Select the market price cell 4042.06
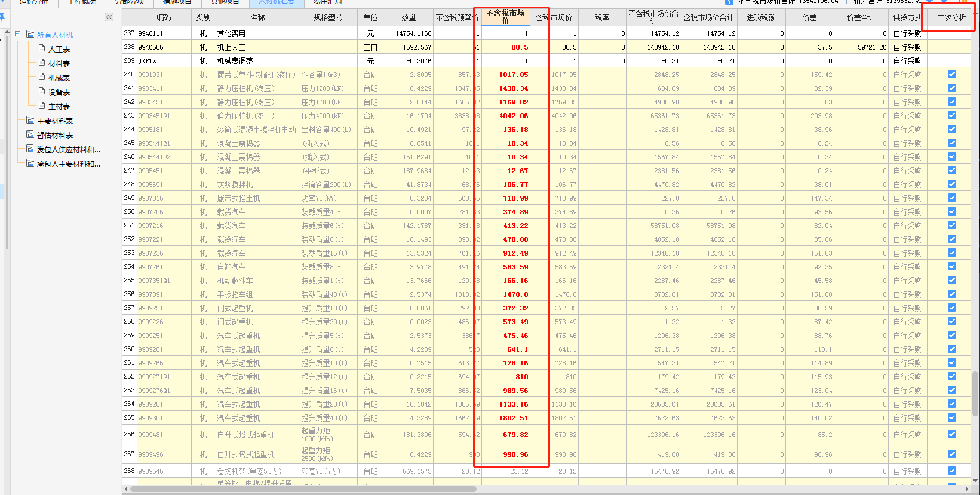Screen dimensions: 980x495 tap(505, 116)
